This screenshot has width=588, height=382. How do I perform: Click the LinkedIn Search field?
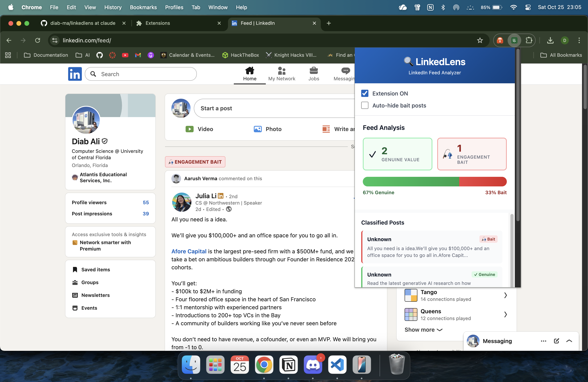coord(141,74)
